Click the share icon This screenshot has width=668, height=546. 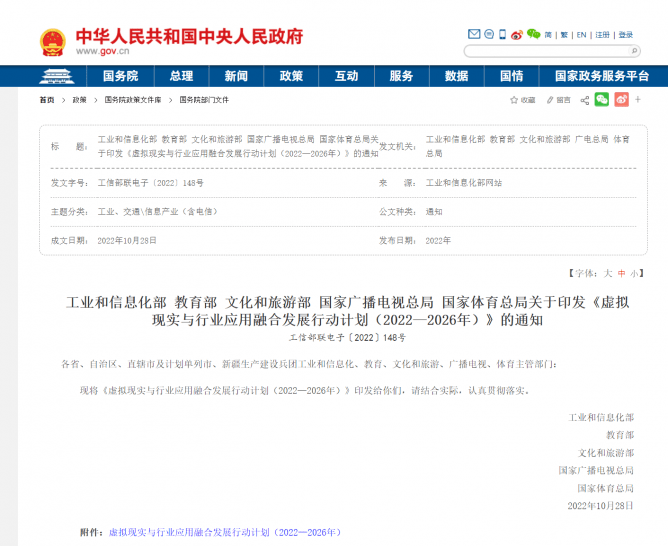click(x=585, y=100)
